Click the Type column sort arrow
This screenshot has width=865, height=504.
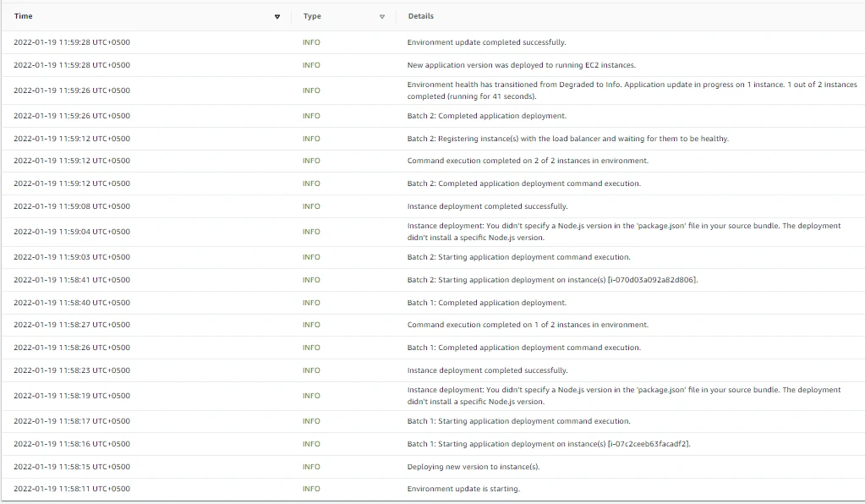381,17
